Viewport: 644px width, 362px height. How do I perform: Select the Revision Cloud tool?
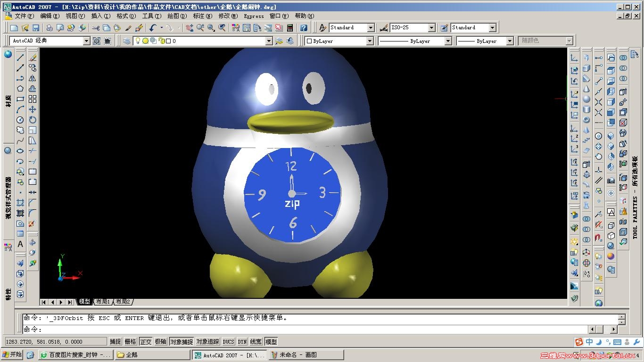[x=20, y=130]
